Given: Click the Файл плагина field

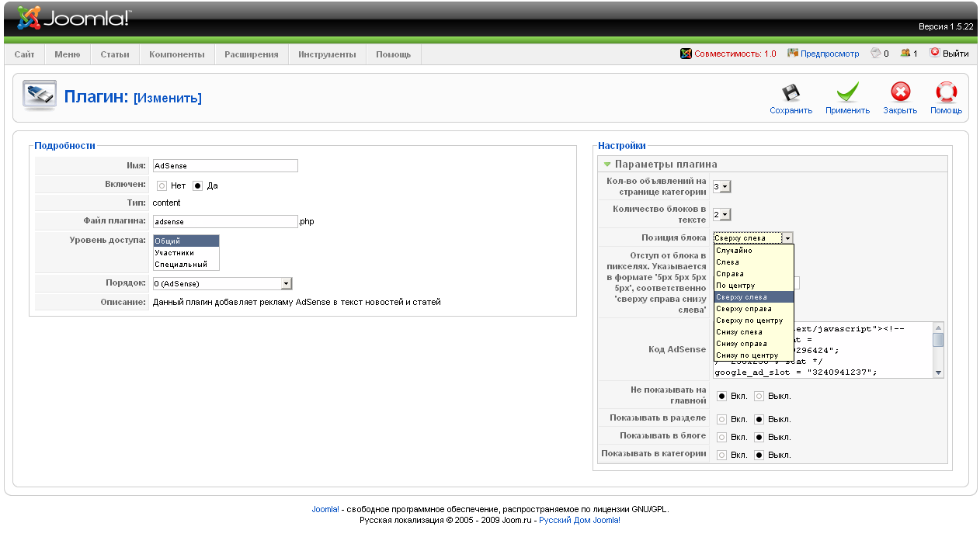Looking at the screenshot, I should tap(225, 221).
